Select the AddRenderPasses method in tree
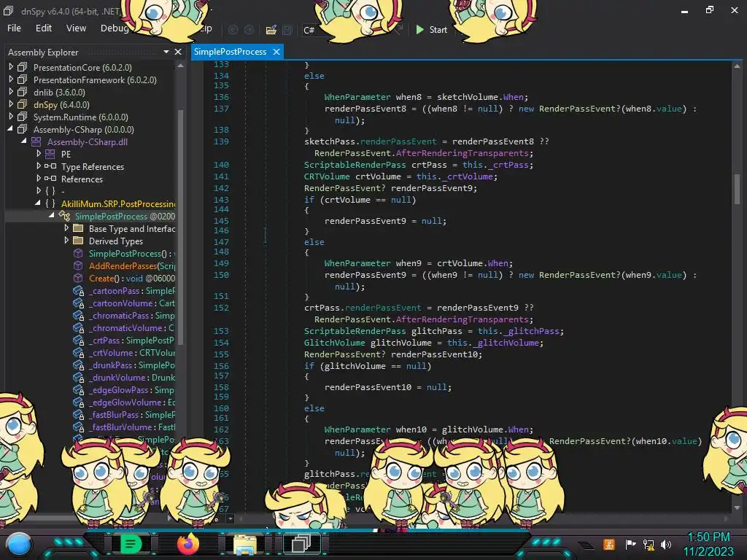The height and width of the screenshot is (560, 747). coord(131,265)
